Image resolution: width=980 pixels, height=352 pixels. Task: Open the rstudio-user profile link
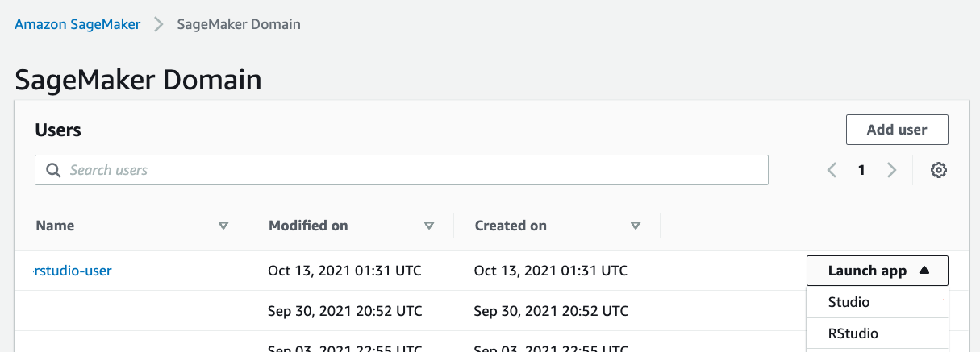click(x=73, y=271)
